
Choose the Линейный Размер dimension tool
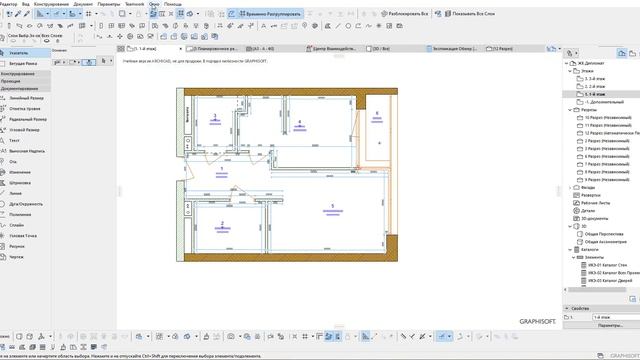24,98
